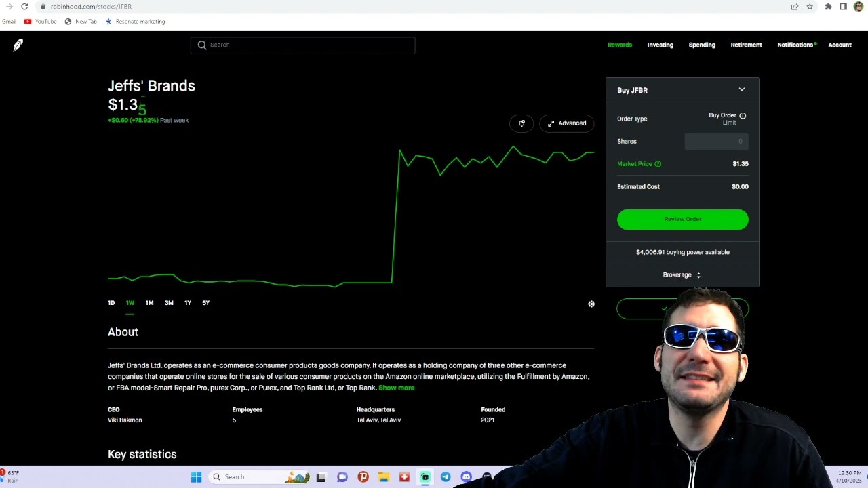Expand the About text with Show more
The image size is (868, 488).
[x=396, y=388]
